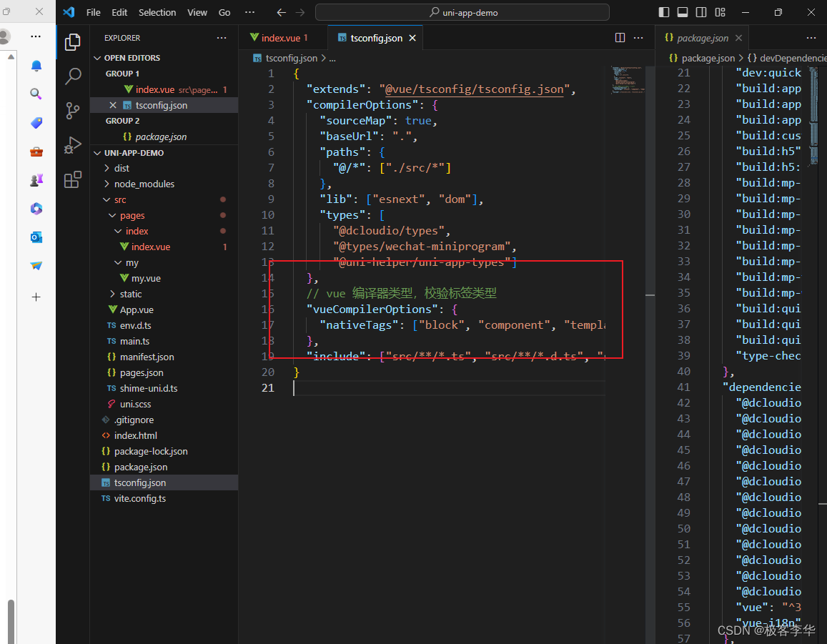Image resolution: width=827 pixels, height=644 pixels.
Task: Open the Source Control view
Action: (x=72, y=111)
